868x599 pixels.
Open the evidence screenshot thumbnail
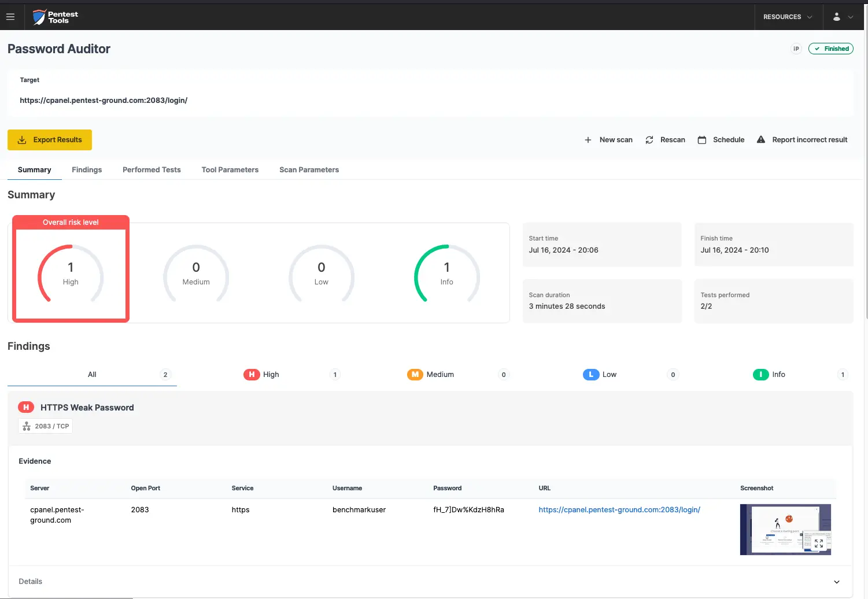click(x=785, y=530)
